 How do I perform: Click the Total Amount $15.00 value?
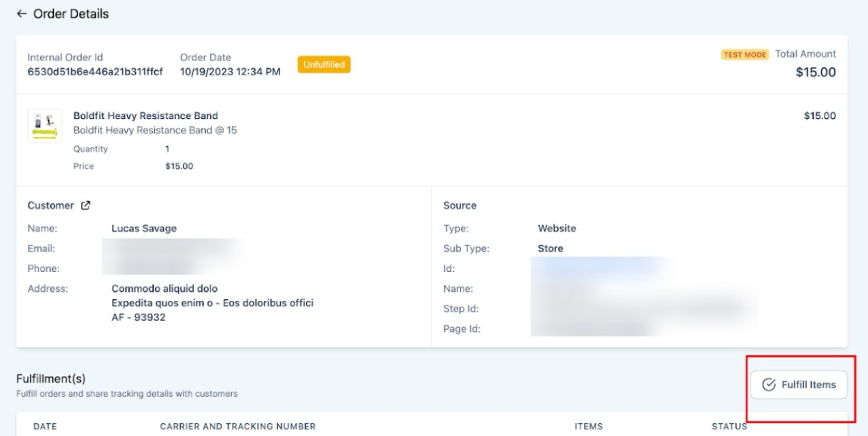[816, 72]
